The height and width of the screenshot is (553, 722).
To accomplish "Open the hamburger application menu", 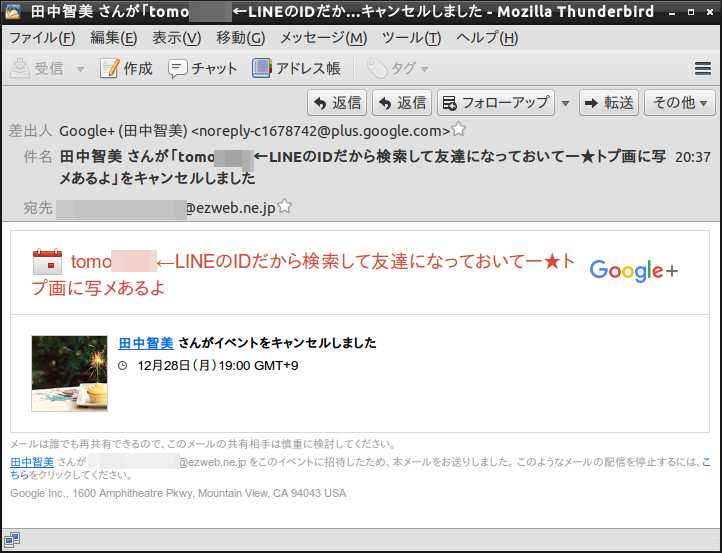I will click(x=703, y=69).
